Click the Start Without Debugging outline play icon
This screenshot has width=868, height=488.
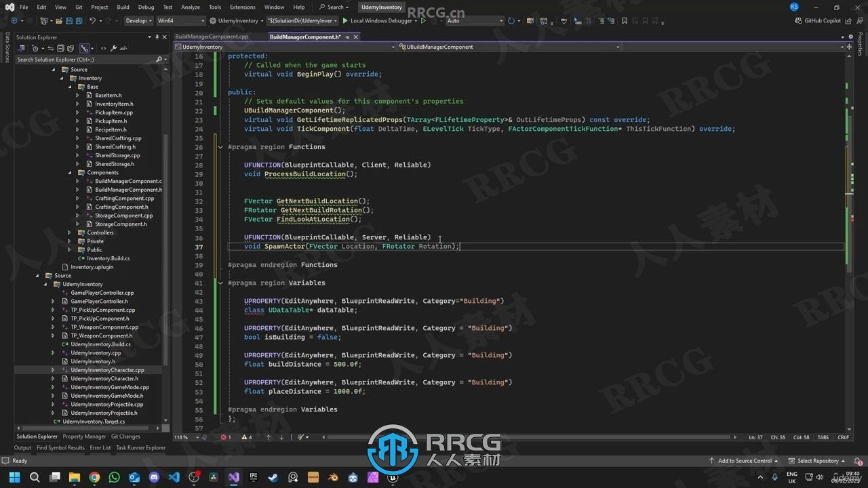click(423, 21)
